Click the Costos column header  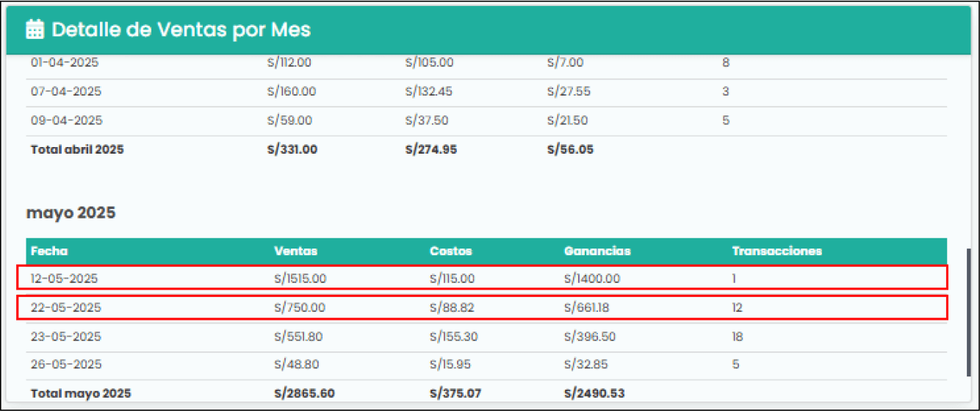450,251
